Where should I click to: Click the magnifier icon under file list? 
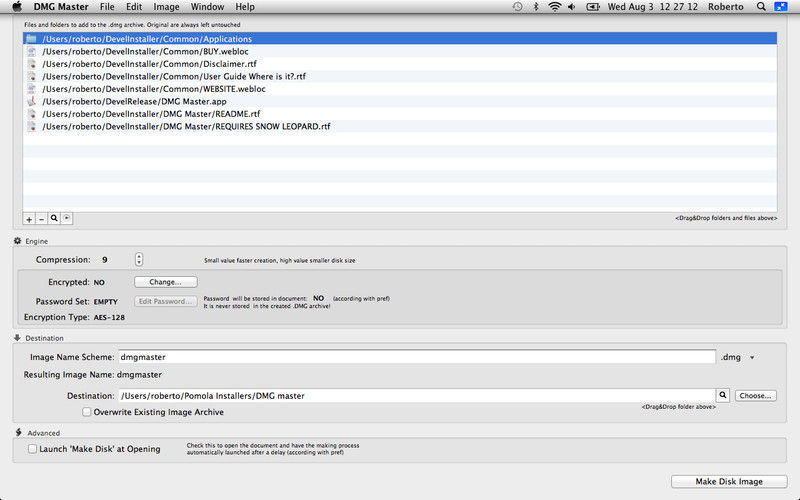pyautogui.click(x=54, y=218)
